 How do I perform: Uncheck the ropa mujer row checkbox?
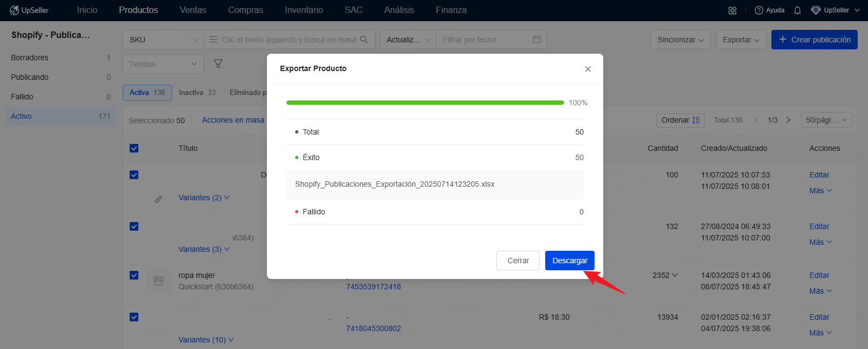point(134,275)
